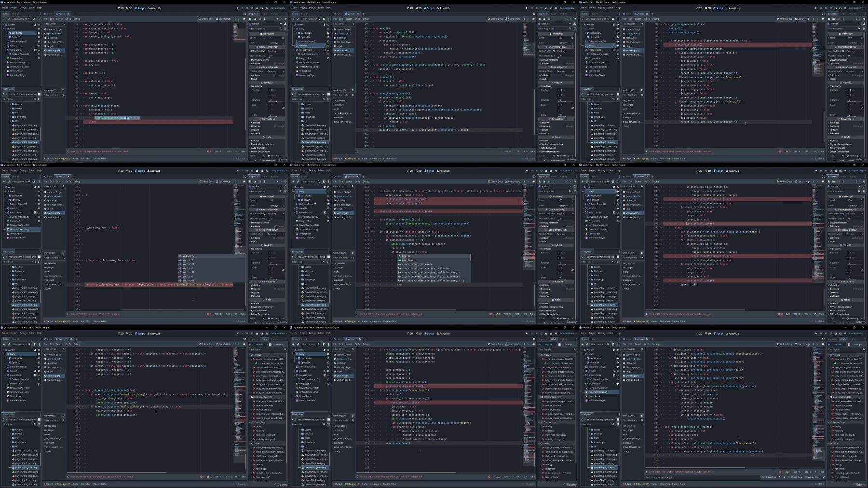The image size is (868, 488).
Task: Click add-node plus icon in func avoid() window
Action: coord(293,19)
